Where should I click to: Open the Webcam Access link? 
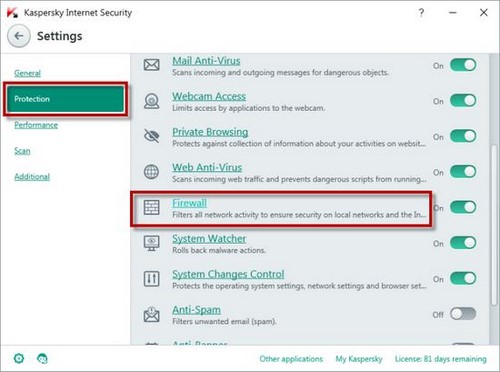pos(209,96)
